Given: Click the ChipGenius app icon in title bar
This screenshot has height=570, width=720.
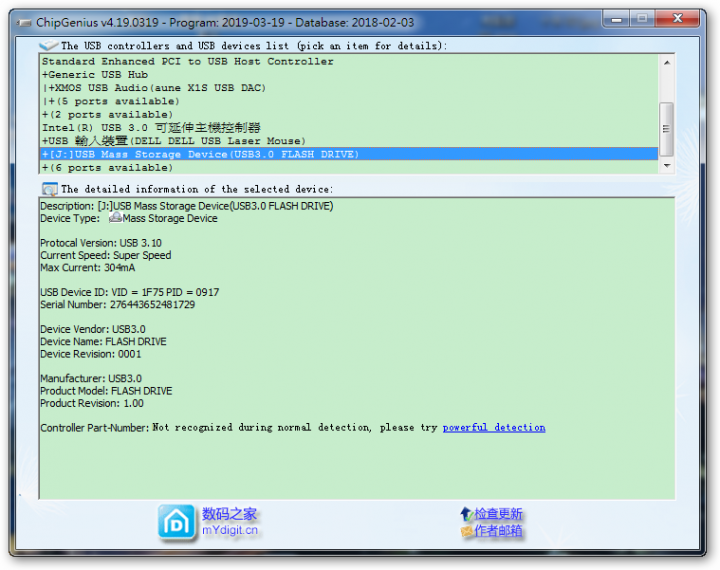Looking at the screenshot, I should [24, 23].
